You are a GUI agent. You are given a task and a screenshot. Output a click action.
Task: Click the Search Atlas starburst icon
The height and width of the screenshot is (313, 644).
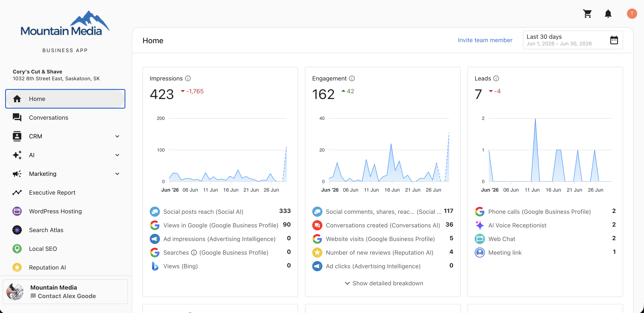pos(17,230)
